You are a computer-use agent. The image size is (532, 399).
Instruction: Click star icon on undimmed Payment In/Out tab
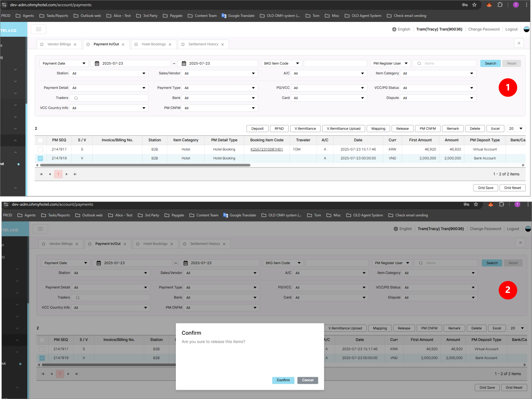click(x=88, y=44)
